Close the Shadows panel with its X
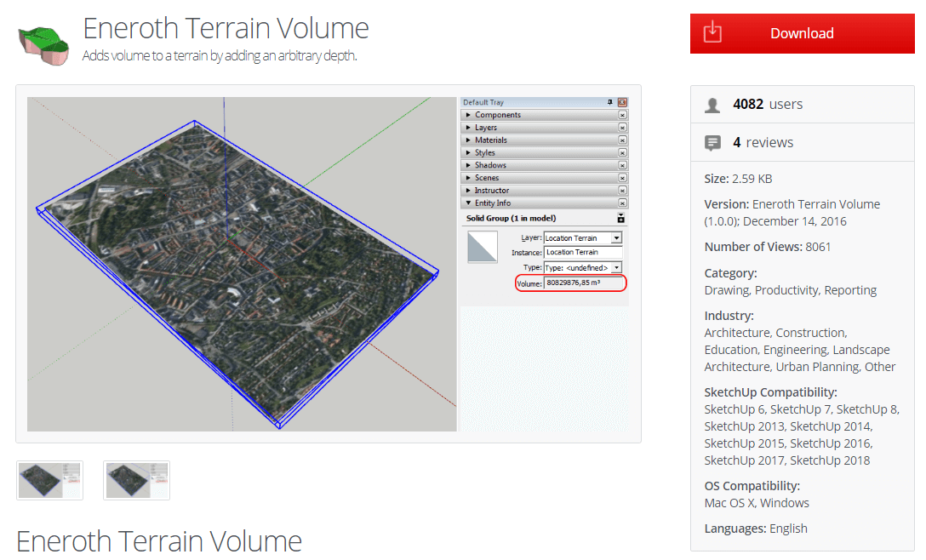 click(622, 165)
